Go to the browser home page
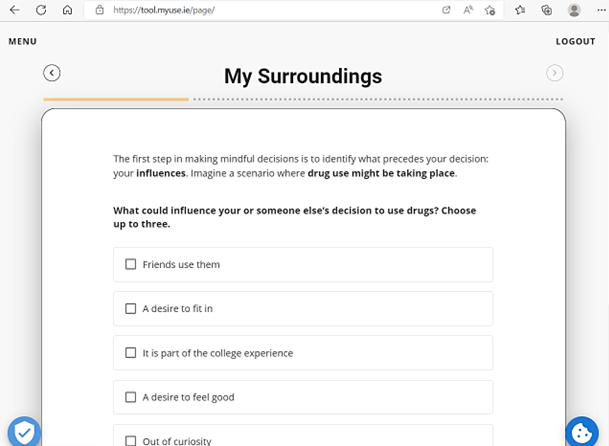This screenshot has height=446, width=609. point(67,10)
